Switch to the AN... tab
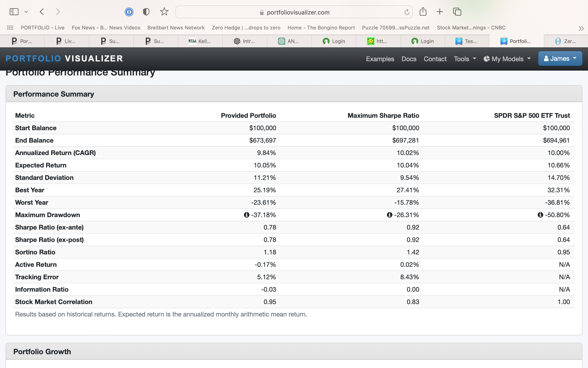The width and height of the screenshot is (588, 368). 289,41
